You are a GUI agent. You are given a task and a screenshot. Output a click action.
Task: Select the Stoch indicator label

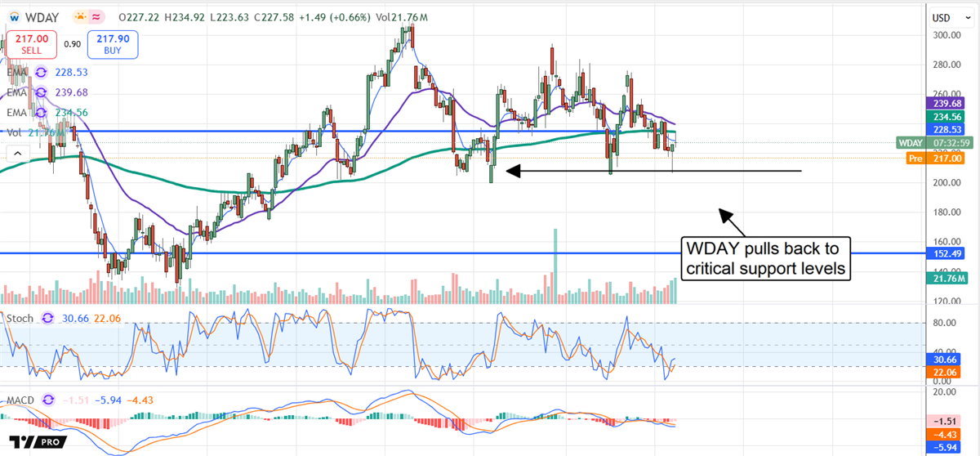[20, 317]
